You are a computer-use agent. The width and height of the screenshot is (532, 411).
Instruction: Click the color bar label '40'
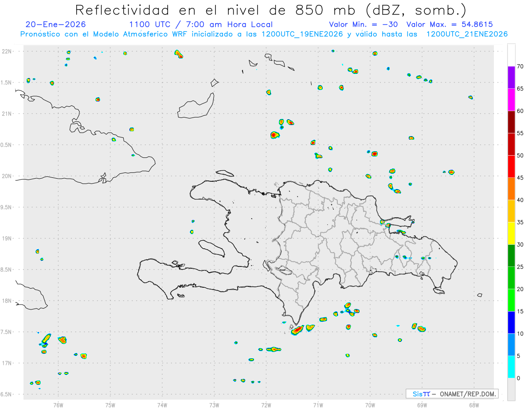point(520,200)
